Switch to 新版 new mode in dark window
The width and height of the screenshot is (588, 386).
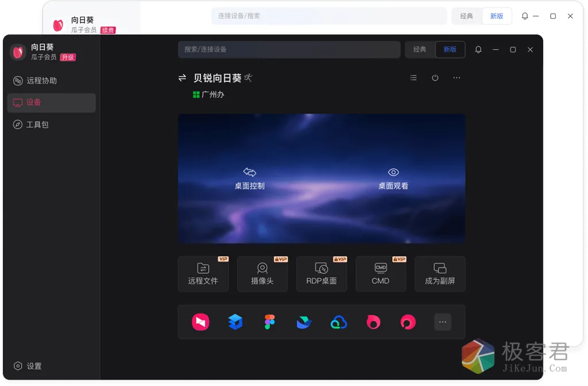point(450,50)
